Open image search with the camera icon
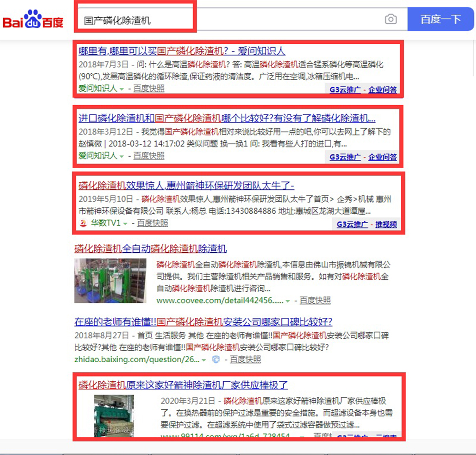Screen dimensions: 476x455 click(391, 19)
